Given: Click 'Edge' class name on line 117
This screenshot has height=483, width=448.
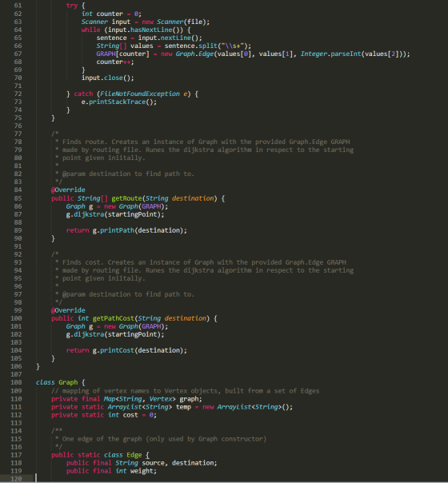Looking at the screenshot, I should (x=134, y=455).
